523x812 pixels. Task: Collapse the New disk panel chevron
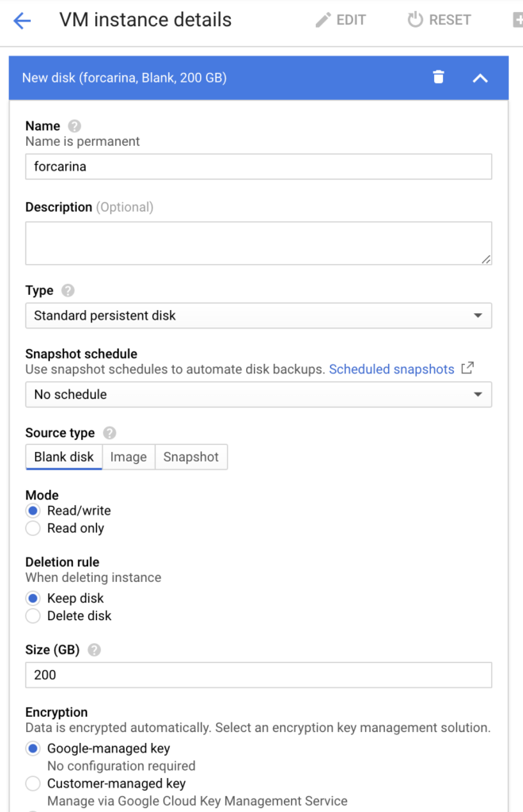point(480,78)
